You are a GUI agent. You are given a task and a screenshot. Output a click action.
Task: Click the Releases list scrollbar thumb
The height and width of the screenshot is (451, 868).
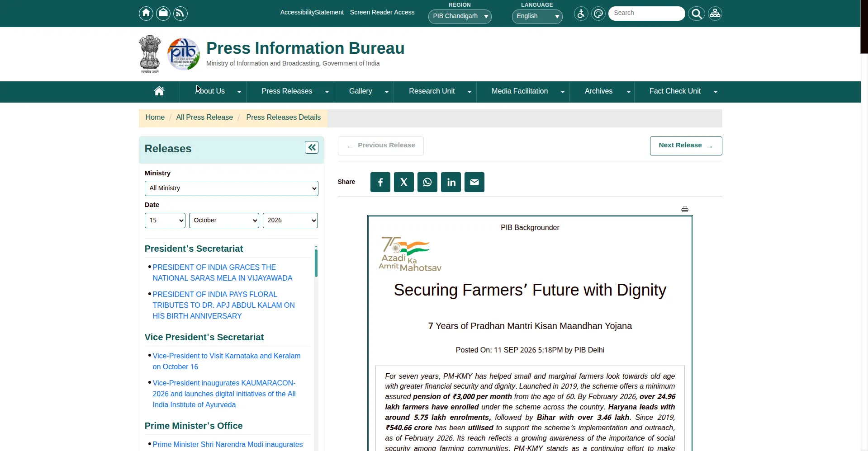[316, 263]
